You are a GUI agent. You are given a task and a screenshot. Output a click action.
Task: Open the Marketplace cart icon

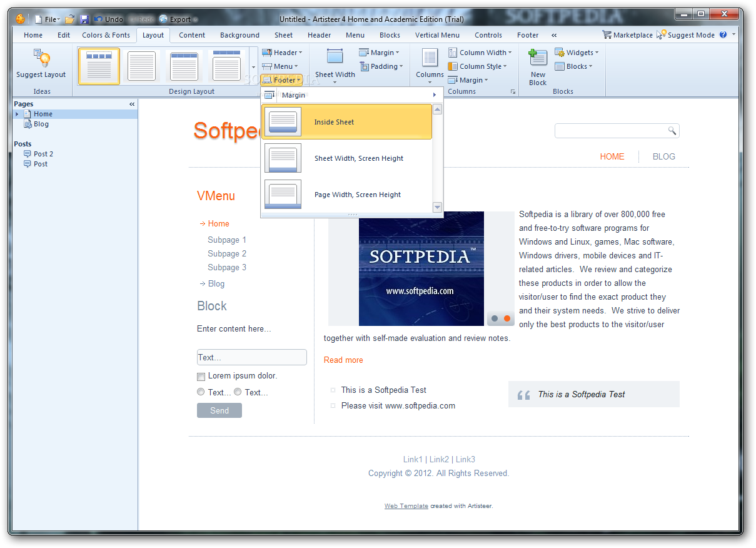(x=607, y=35)
